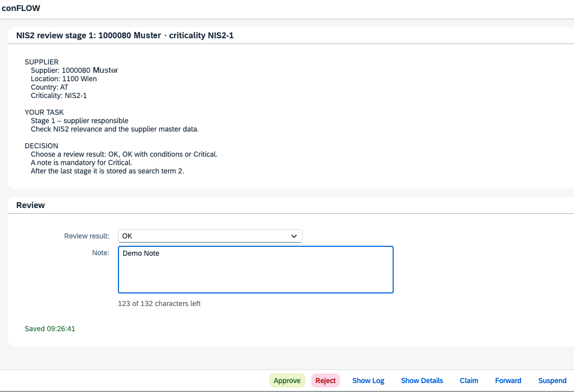Click Show Details
Viewport: 574px width, 392px height.
pos(421,380)
